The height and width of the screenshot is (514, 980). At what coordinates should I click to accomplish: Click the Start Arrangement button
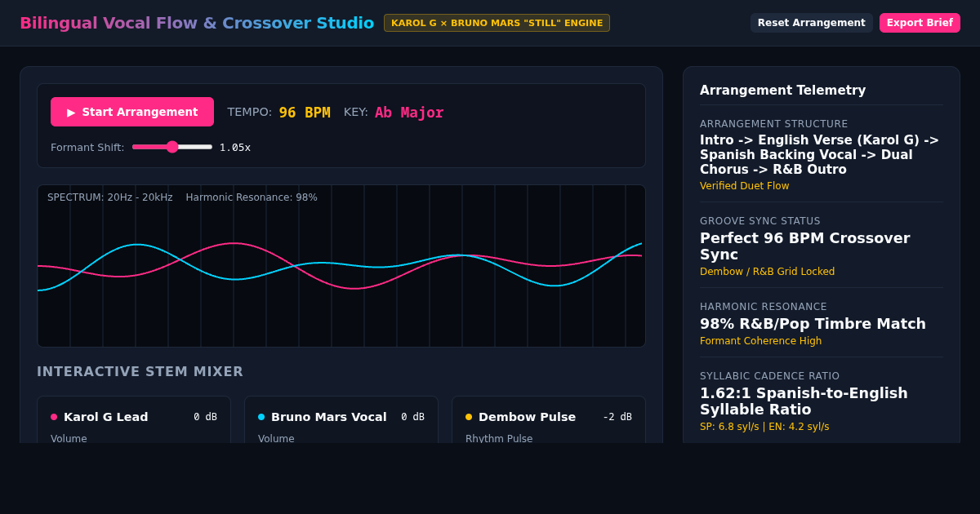132,112
